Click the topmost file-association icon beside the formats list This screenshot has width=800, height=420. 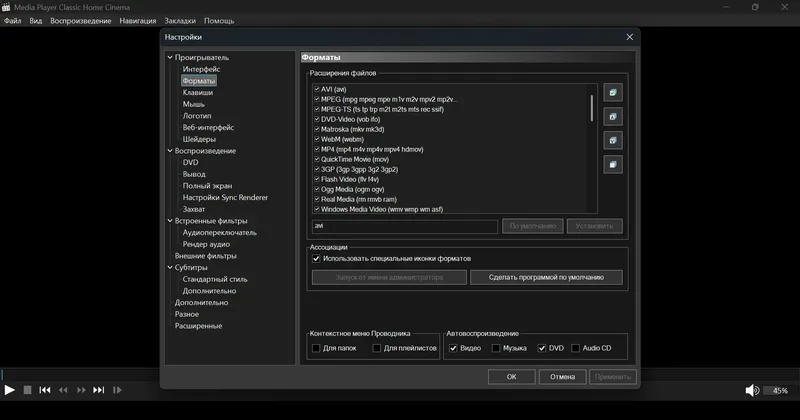613,92
